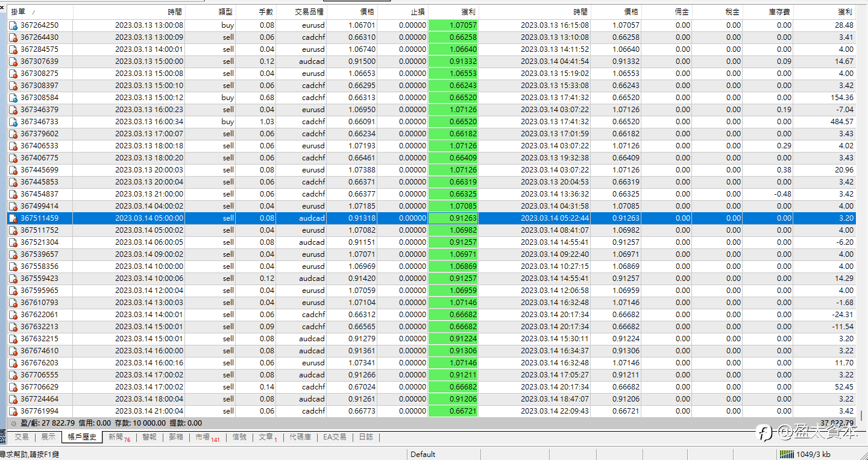The width and height of the screenshot is (868, 460).
Task: Select the profit value 484.57
Action: pyautogui.click(x=841, y=122)
